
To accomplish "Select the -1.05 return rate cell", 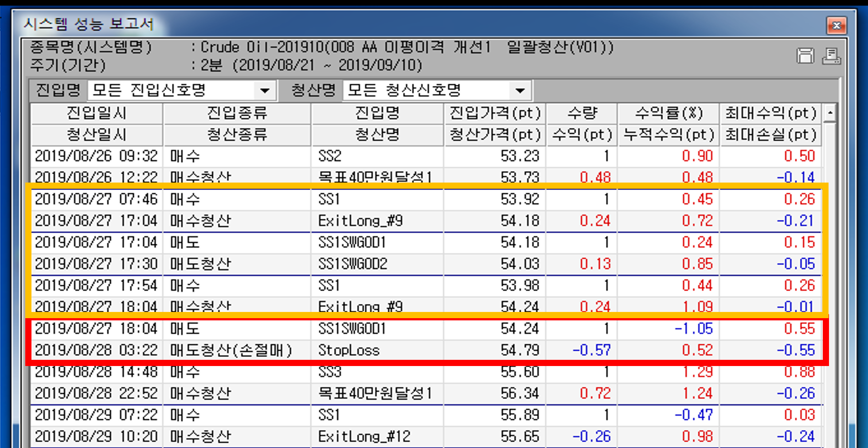I will [693, 329].
